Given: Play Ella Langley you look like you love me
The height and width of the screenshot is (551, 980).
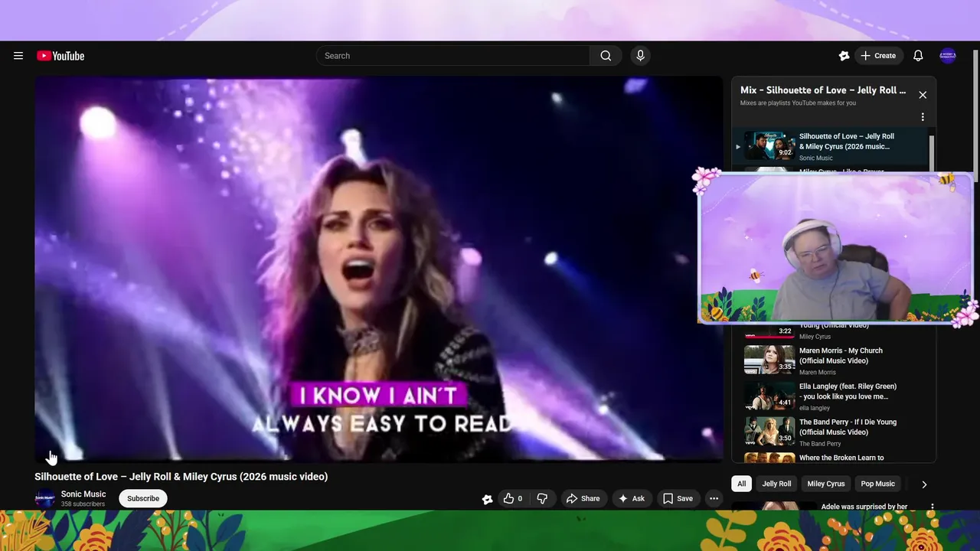Looking at the screenshot, I should [831, 396].
